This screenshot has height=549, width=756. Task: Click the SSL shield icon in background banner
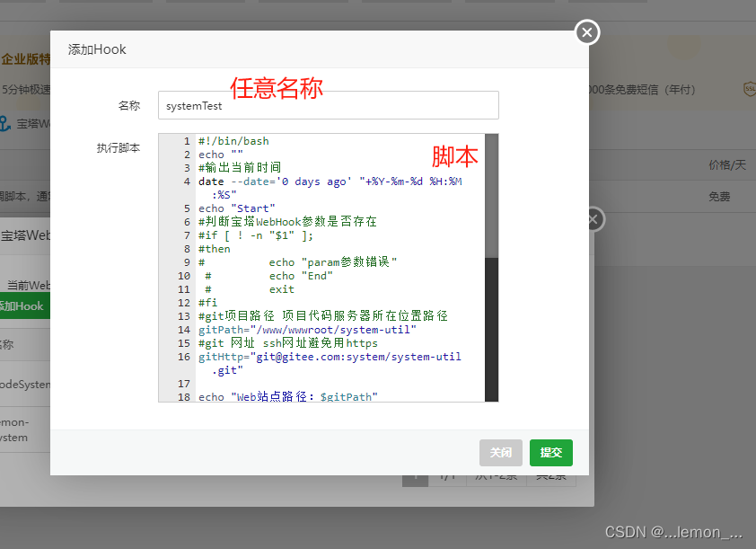[x=750, y=89]
